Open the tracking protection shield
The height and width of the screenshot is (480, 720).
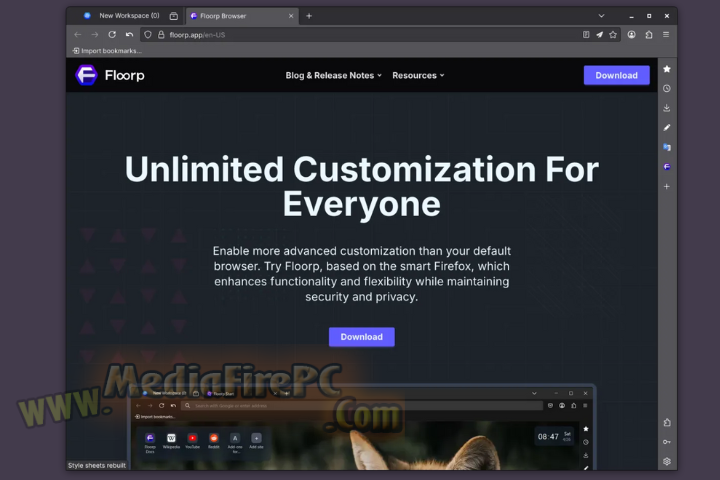pos(148,34)
